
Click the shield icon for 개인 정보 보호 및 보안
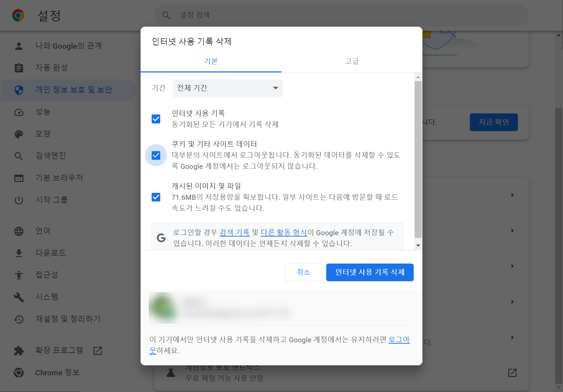coord(19,90)
